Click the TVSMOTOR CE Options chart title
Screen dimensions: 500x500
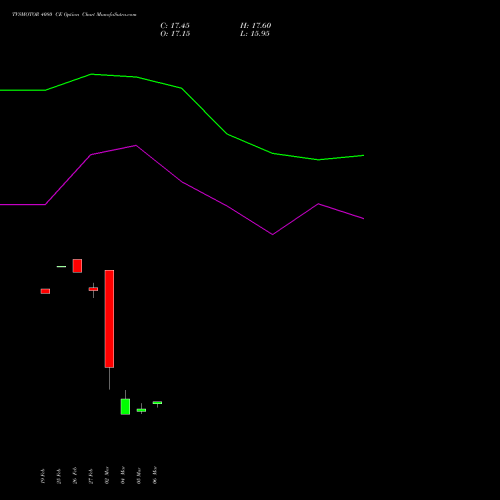(74, 15)
